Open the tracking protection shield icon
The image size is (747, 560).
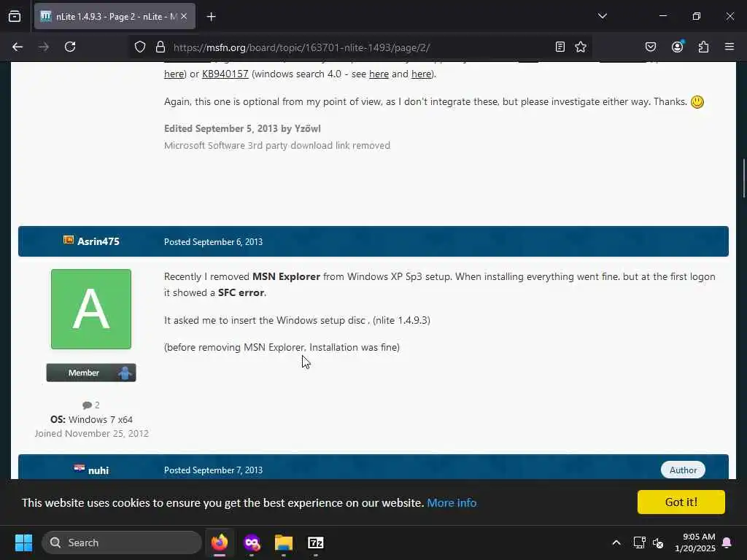click(139, 47)
